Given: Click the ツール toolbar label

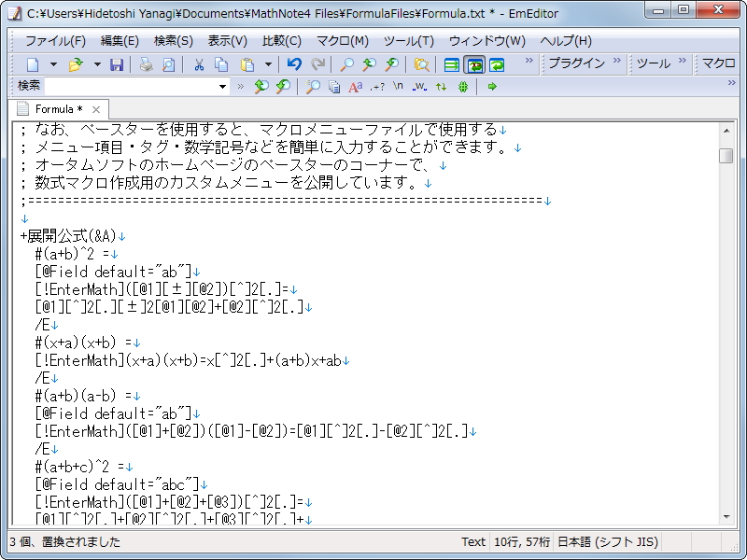Looking at the screenshot, I should point(654,63).
